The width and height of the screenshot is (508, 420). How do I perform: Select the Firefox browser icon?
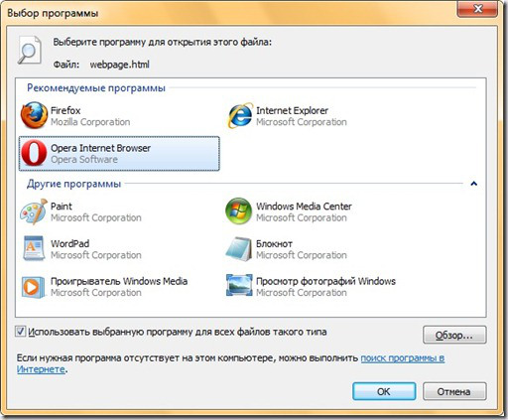(x=34, y=115)
